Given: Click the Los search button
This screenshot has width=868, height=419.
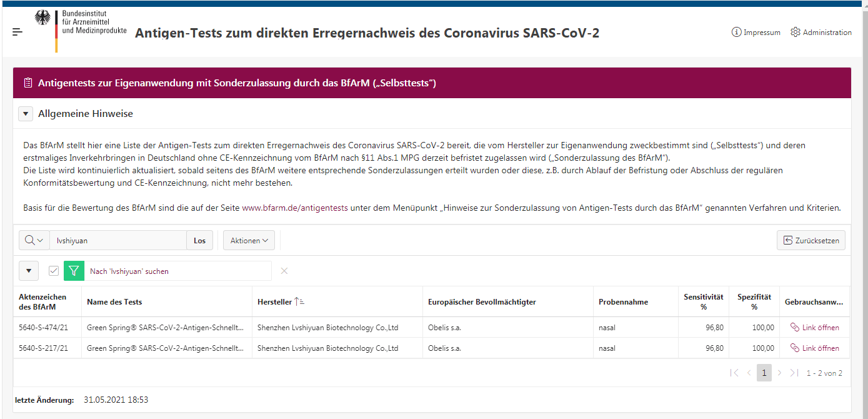Looking at the screenshot, I should pyautogui.click(x=199, y=240).
